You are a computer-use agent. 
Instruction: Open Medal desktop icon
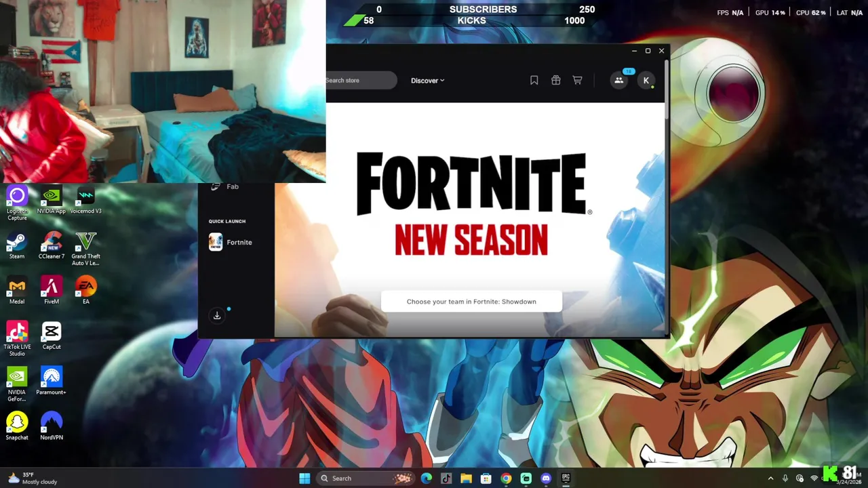(17, 291)
